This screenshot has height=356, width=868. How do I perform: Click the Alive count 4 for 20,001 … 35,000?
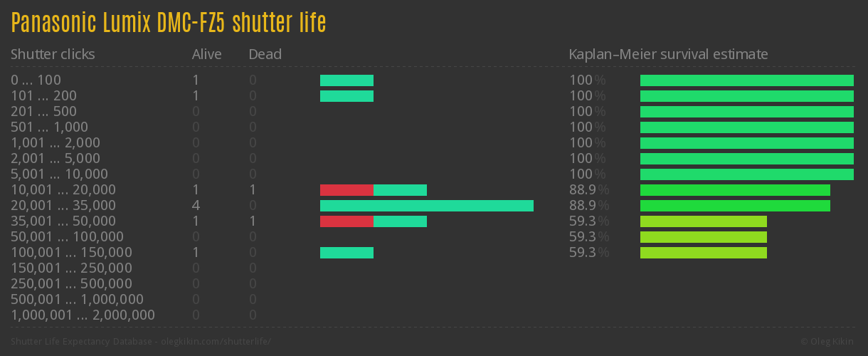click(x=196, y=206)
